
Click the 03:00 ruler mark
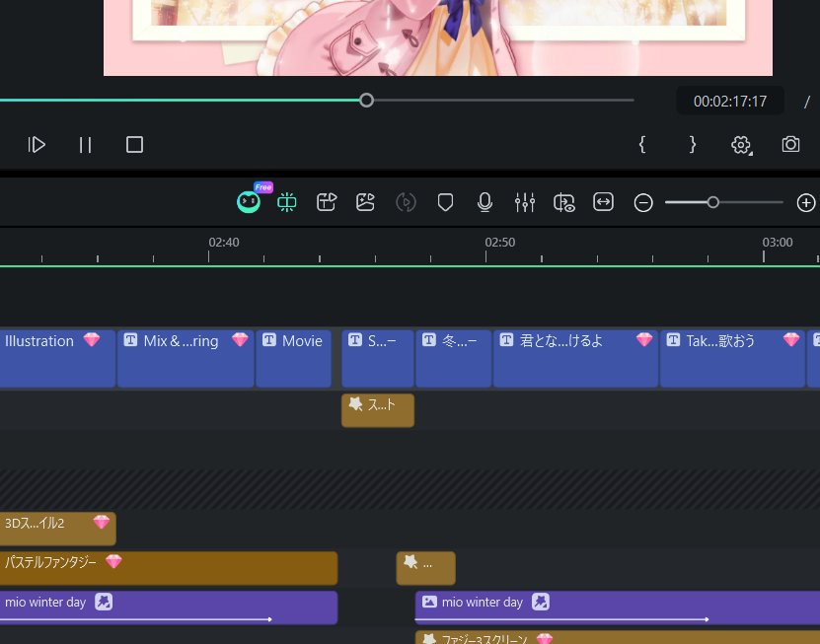pos(778,242)
